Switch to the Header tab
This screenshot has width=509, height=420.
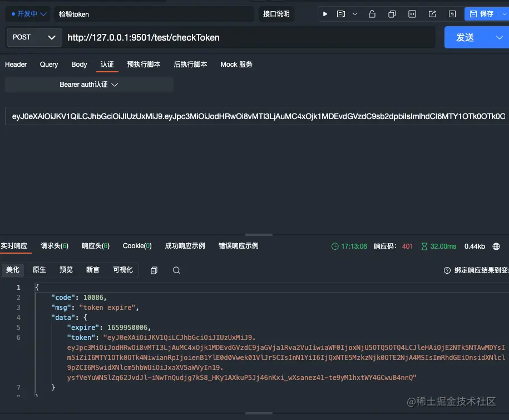click(16, 65)
